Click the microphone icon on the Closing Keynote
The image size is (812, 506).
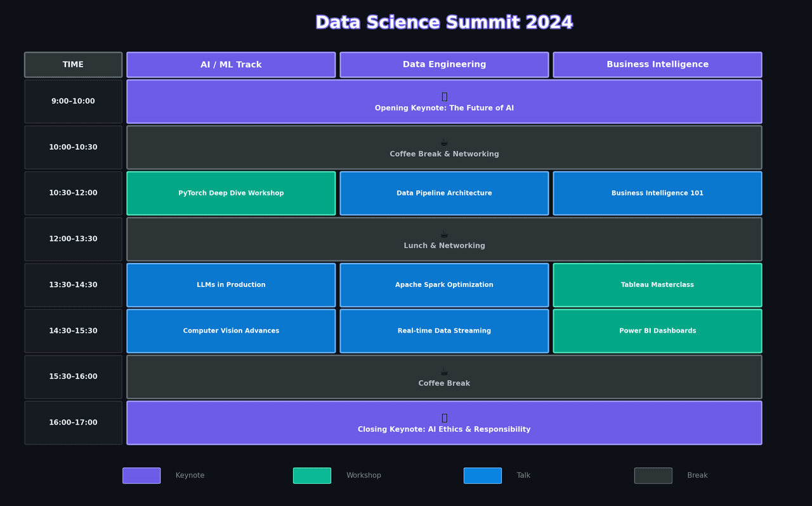(x=444, y=417)
